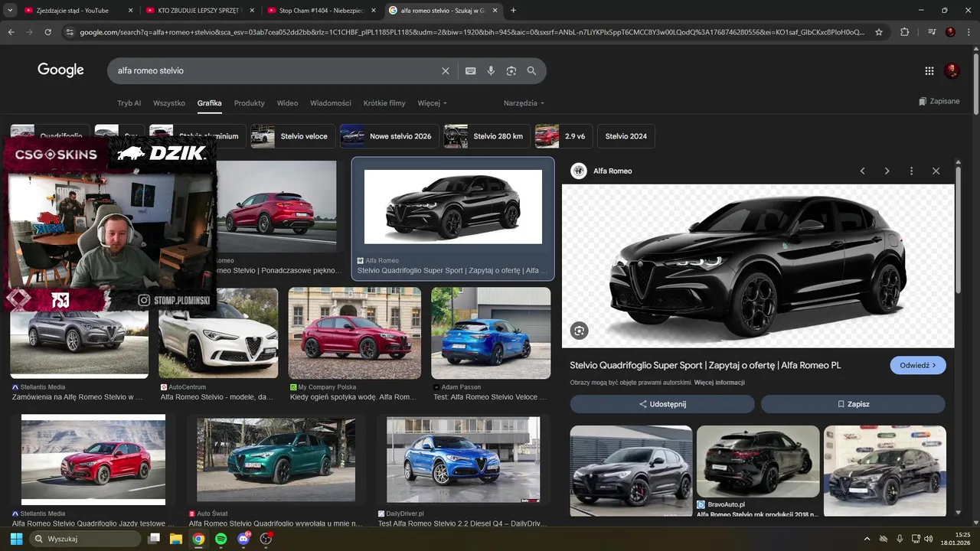The image size is (980, 551).
Task: Click the Odwiedź visit button
Action: tap(918, 366)
